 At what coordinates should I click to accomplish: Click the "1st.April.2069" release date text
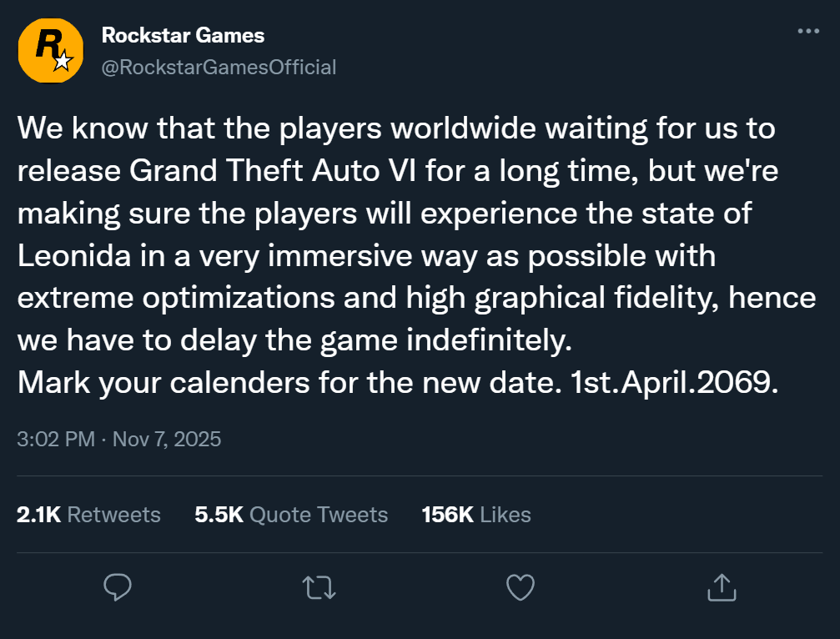pos(674,381)
